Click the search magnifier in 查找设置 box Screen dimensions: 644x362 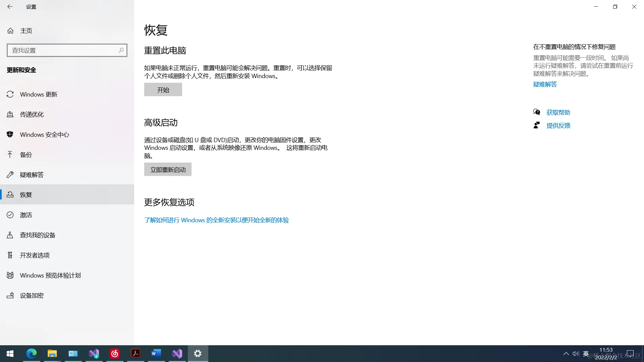click(121, 50)
